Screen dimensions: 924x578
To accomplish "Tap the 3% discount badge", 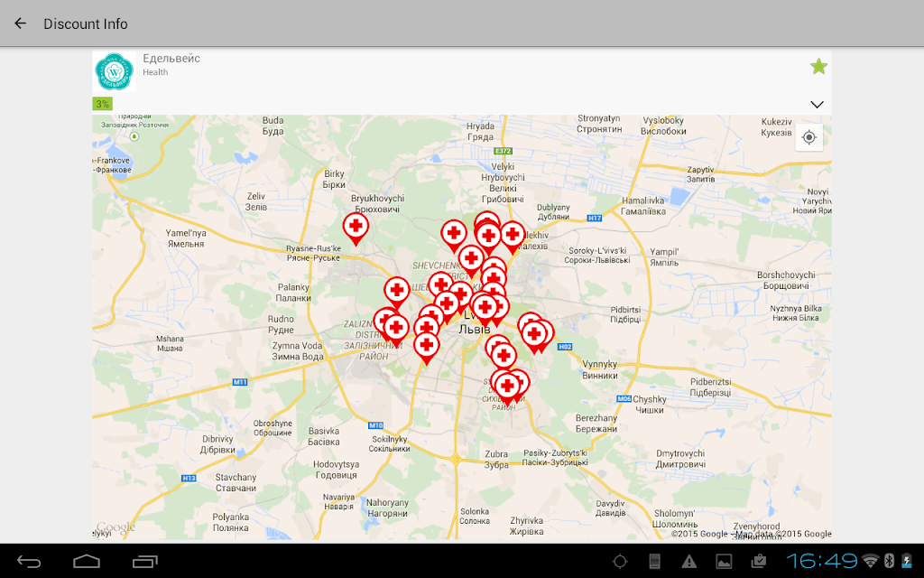I will (103, 104).
